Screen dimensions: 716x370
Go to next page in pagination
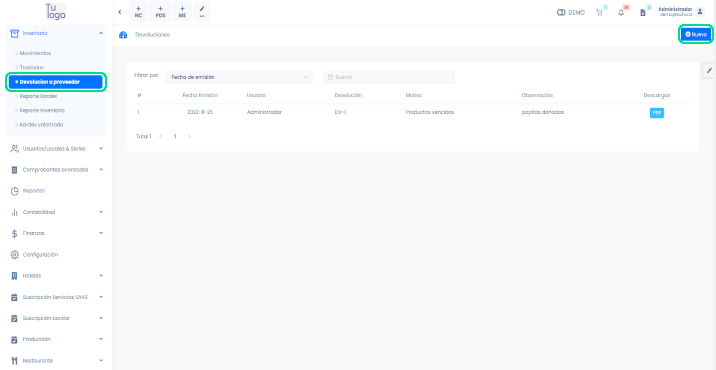click(x=190, y=137)
